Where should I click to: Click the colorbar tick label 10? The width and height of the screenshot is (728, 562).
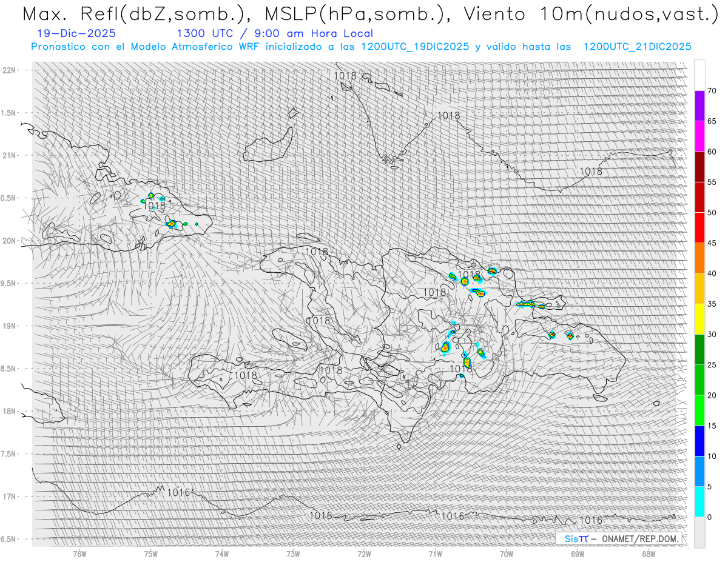coord(712,456)
